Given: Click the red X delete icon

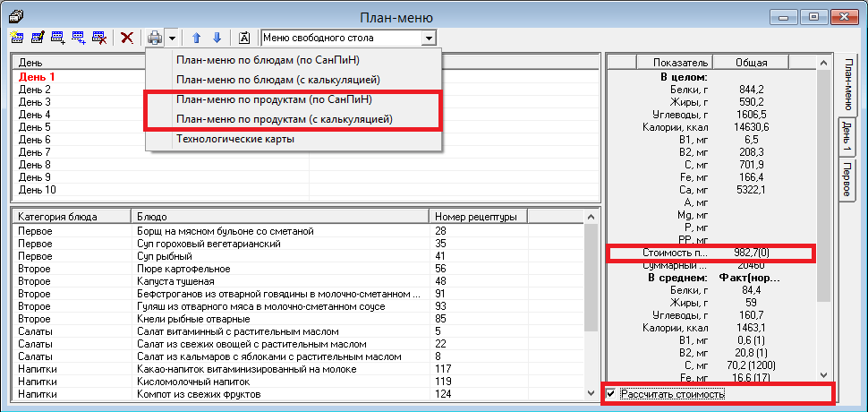Looking at the screenshot, I should click(127, 38).
